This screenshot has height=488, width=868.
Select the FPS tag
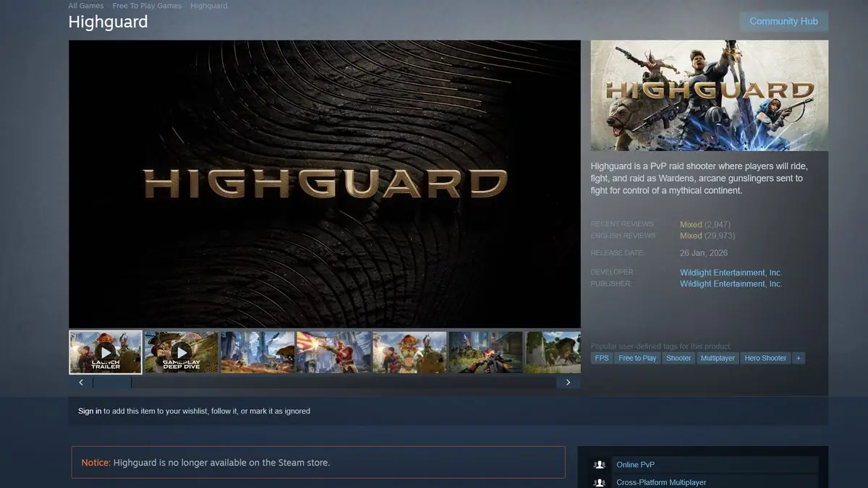click(x=601, y=358)
